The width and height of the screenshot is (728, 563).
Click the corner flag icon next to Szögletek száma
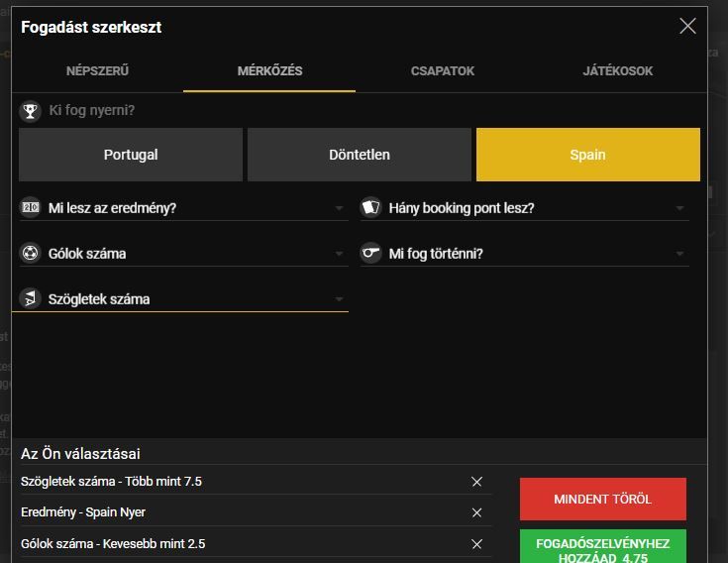30,298
